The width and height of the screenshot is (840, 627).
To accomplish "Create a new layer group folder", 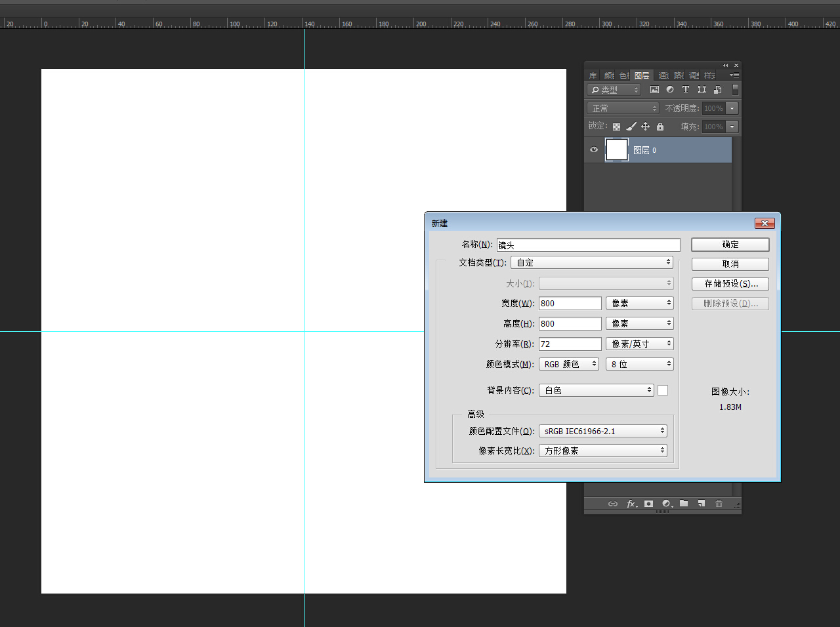I will click(684, 504).
